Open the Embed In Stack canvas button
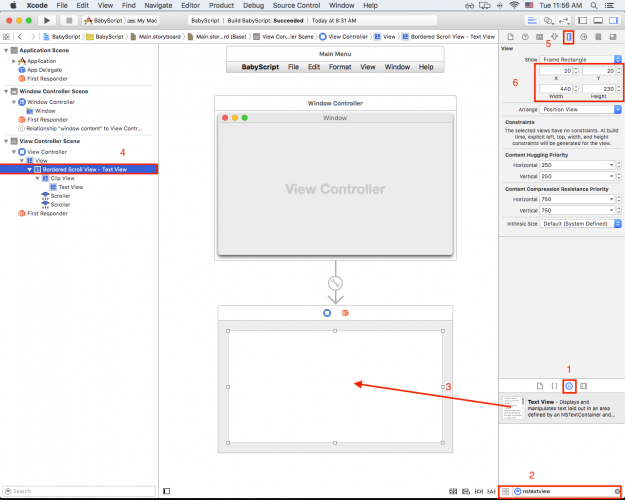Image resolution: width=625 pixels, height=500 pixels. pyautogui.click(x=453, y=491)
